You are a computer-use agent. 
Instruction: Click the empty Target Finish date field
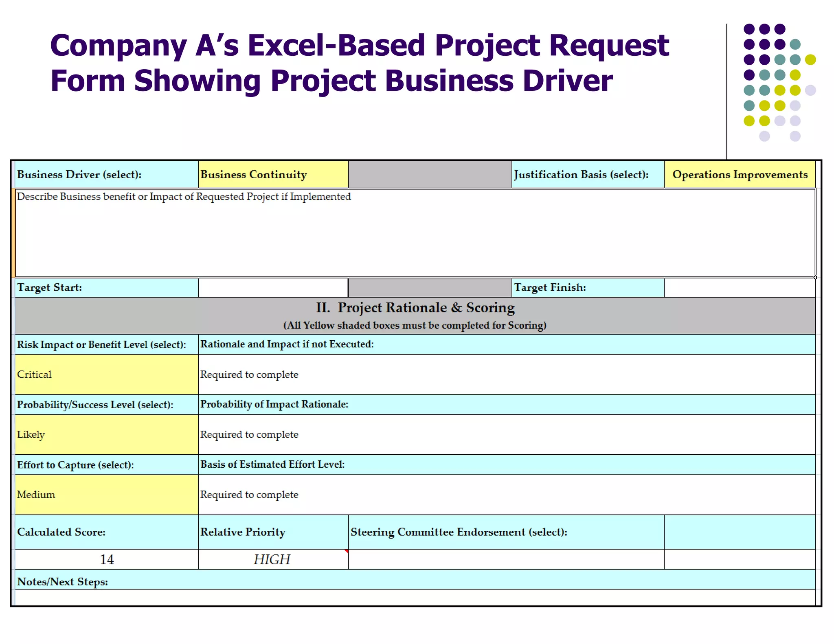pyautogui.click(x=740, y=288)
